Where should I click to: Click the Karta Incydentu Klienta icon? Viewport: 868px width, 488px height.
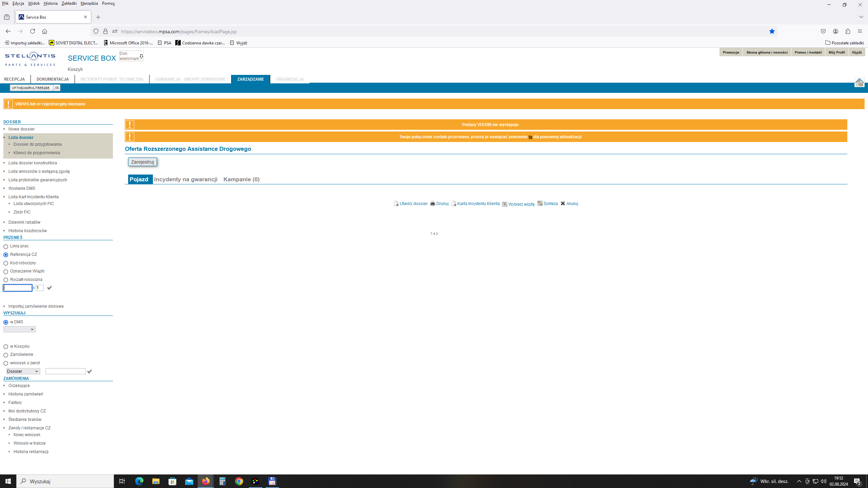tap(454, 204)
